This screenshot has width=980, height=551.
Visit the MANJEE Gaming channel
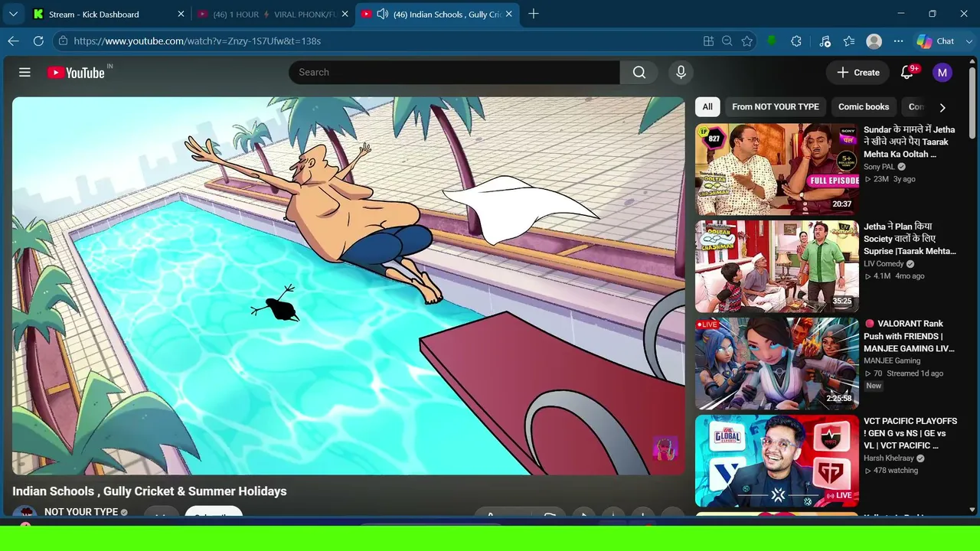[892, 360]
